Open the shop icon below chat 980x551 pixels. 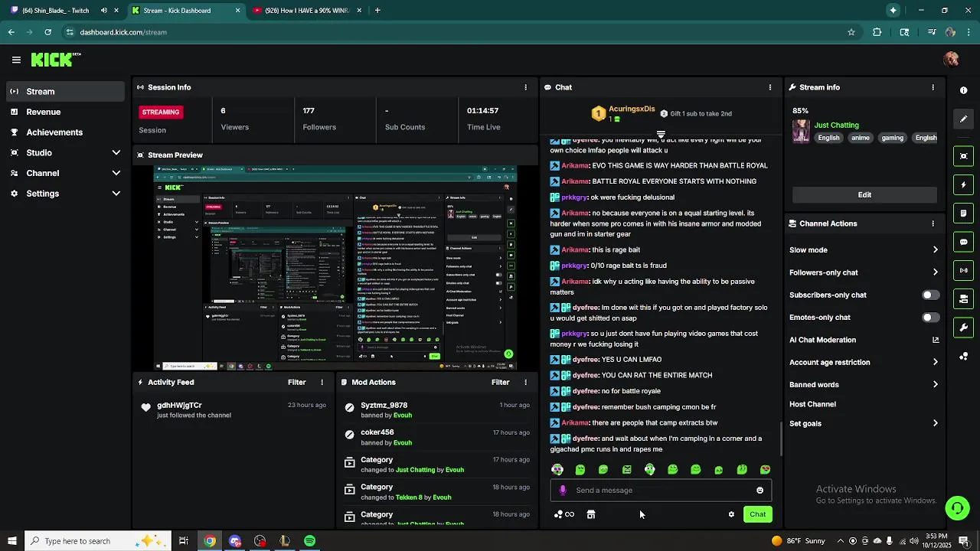591,514
